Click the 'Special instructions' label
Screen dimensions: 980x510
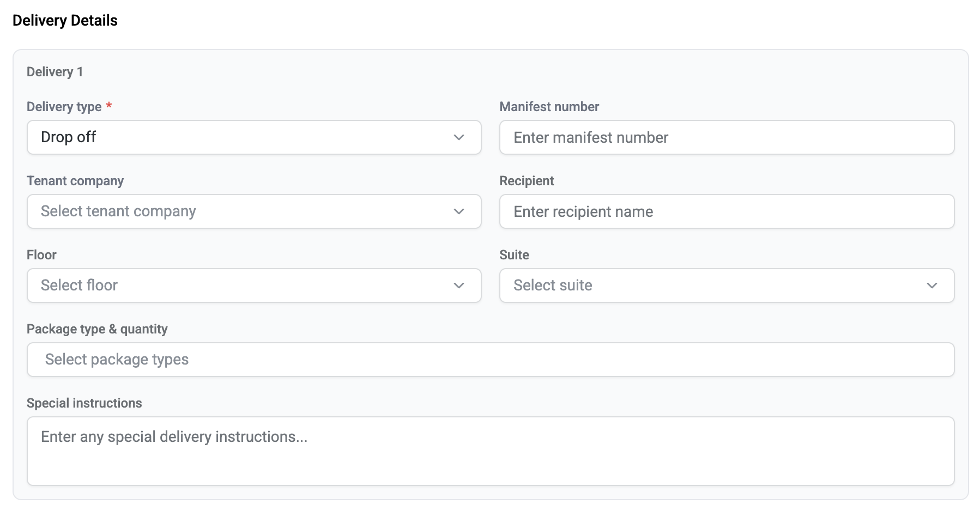pyautogui.click(x=84, y=403)
